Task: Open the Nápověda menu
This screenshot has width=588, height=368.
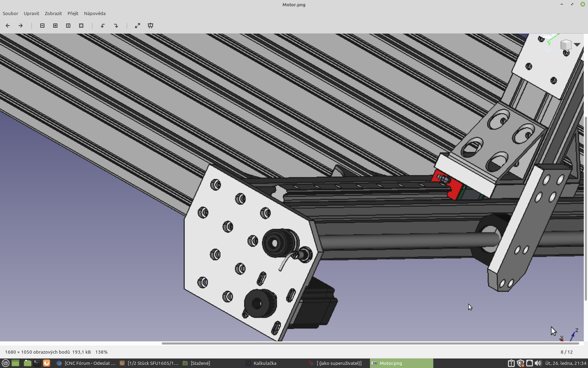Action: (x=94, y=13)
